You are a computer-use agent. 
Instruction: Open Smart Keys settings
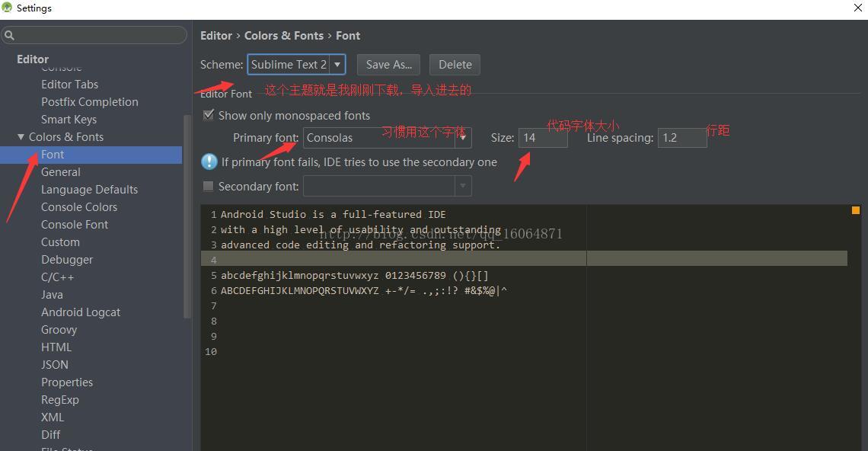tap(69, 120)
